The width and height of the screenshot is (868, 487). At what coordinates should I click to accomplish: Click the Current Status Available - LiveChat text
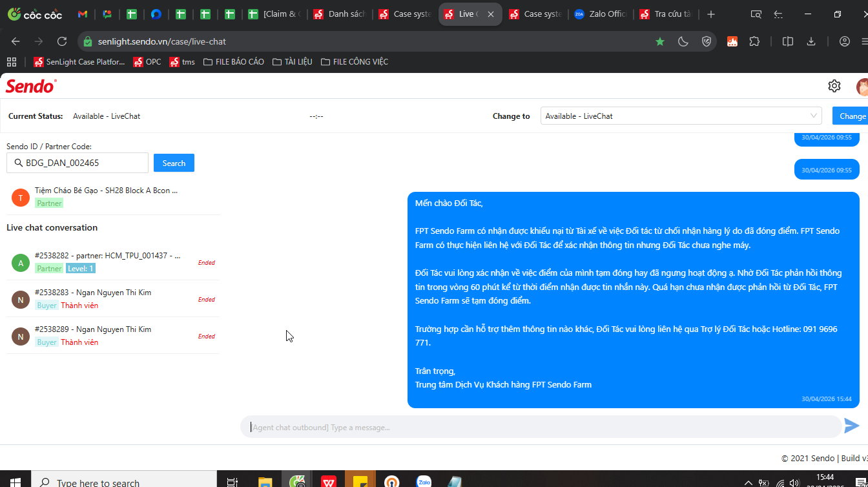pos(107,116)
